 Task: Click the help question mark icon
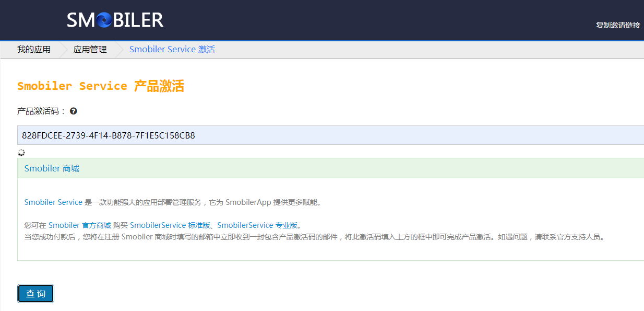74,111
